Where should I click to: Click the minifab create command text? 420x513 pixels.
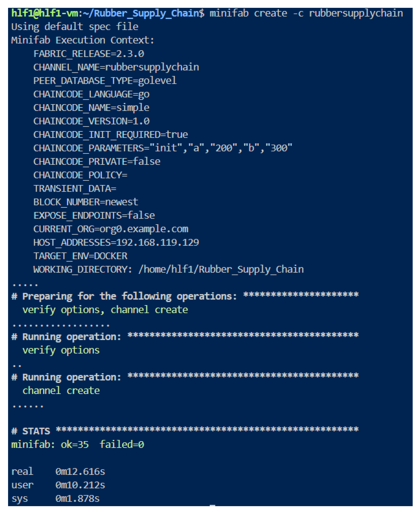tap(306, 13)
